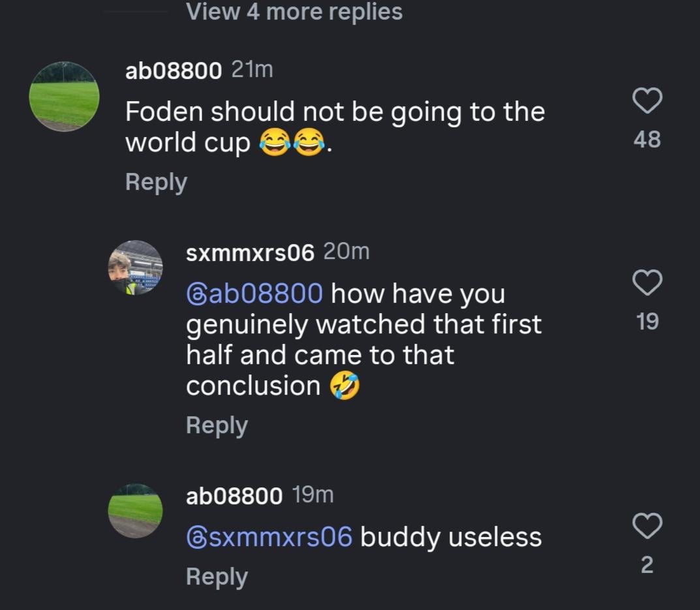Click the username ab08800 posted 21m ago

[x=173, y=71]
